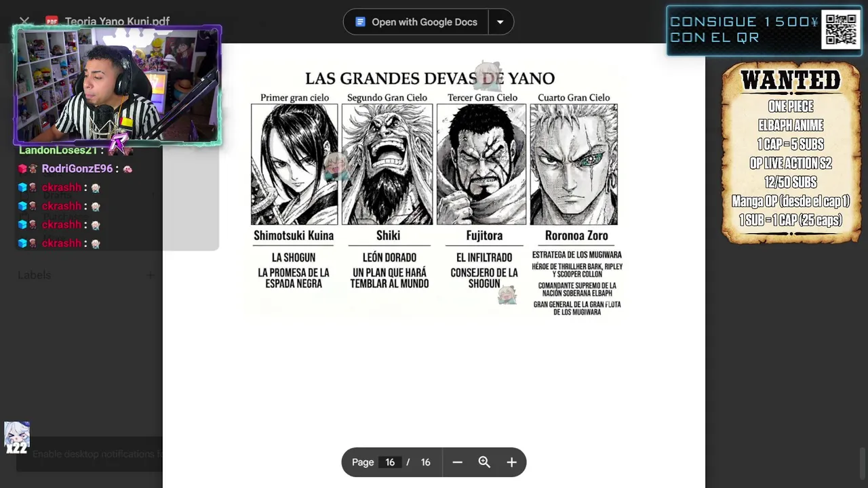Expand the Open with dropdown arrow
Screen dimensions: 868x488
(500, 22)
